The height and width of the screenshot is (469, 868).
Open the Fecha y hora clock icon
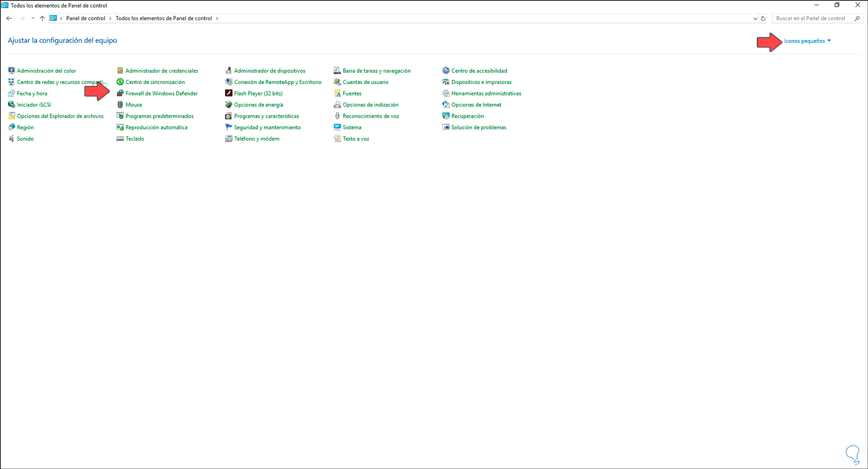pos(12,93)
